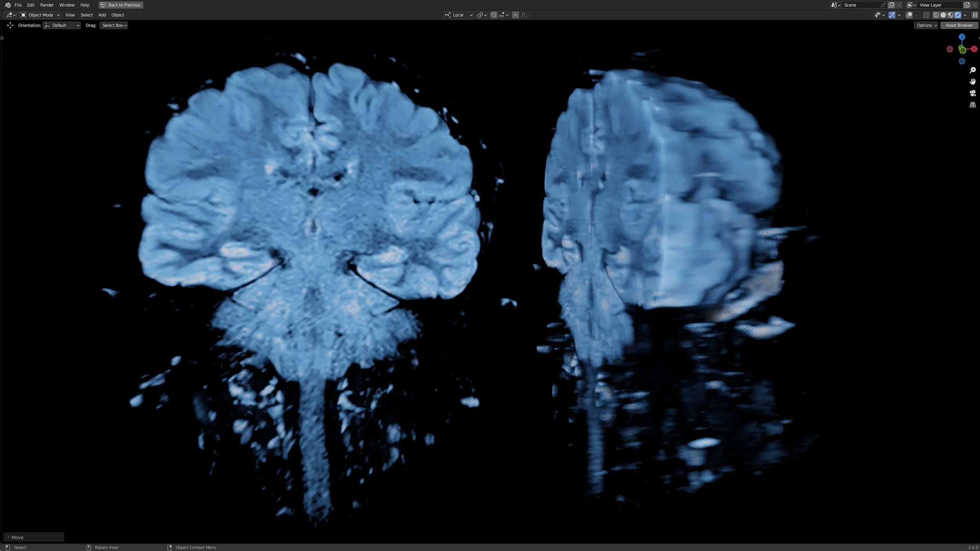Viewport: 980px width, 551px height.
Task: Toggle the snap magnet
Action: point(494,15)
